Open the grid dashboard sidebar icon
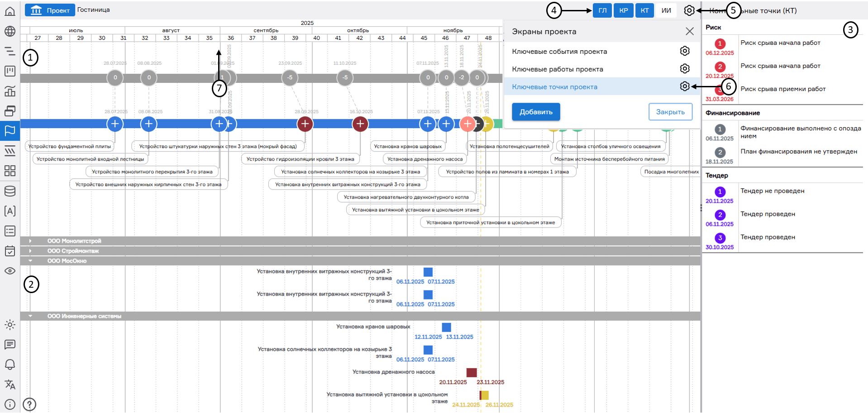The image size is (868, 413). click(x=10, y=171)
